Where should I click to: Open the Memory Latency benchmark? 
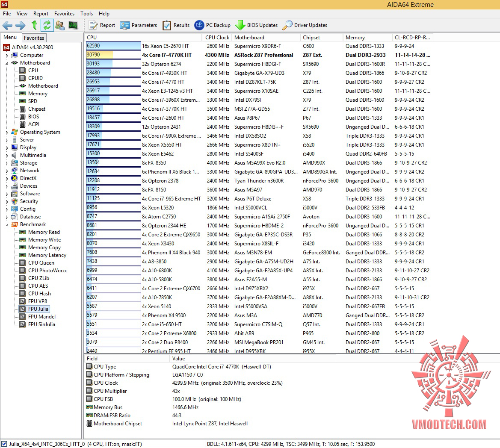coord(47,255)
